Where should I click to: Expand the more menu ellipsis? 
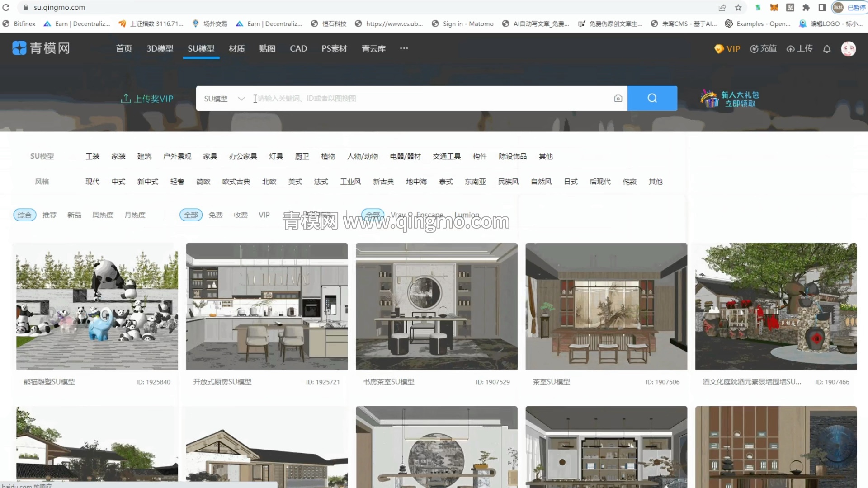[404, 48]
